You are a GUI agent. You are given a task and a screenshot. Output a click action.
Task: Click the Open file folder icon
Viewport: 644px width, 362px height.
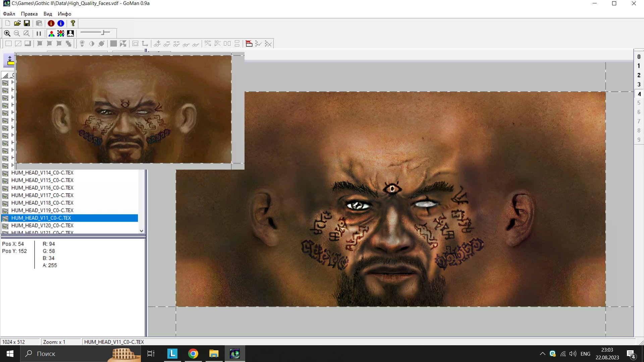(x=17, y=23)
